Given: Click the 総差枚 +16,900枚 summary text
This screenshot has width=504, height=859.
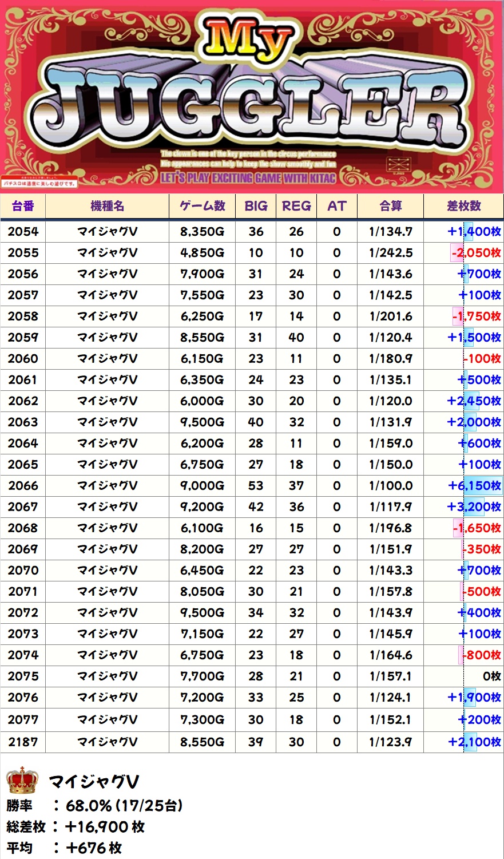Looking at the screenshot, I should coord(76,827).
